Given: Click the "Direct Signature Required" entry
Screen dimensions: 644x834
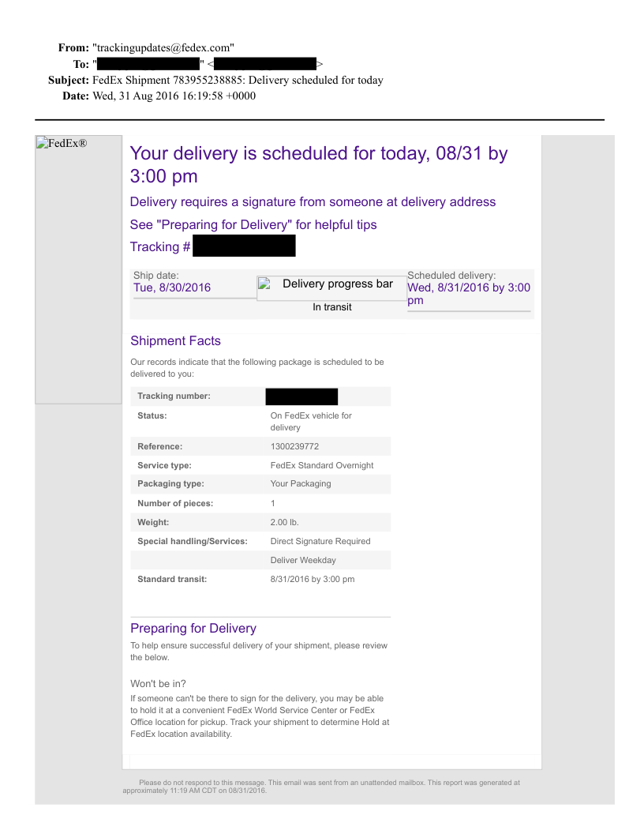Looking at the screenshot, I should tap(320, 541).
